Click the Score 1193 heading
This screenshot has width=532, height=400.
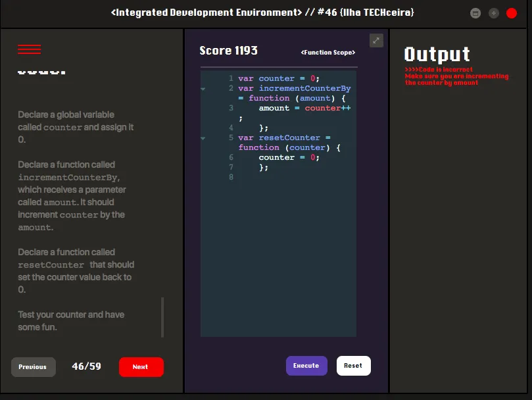228,51
